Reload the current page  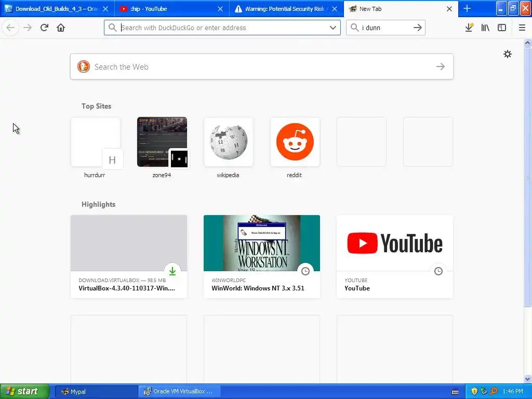[x=44, y=28]
